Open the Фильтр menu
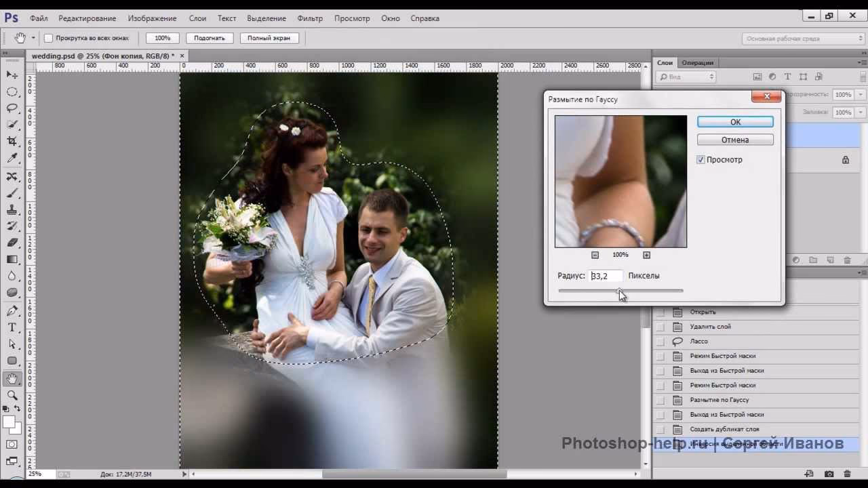868x488 pixels. pos(311,18)
